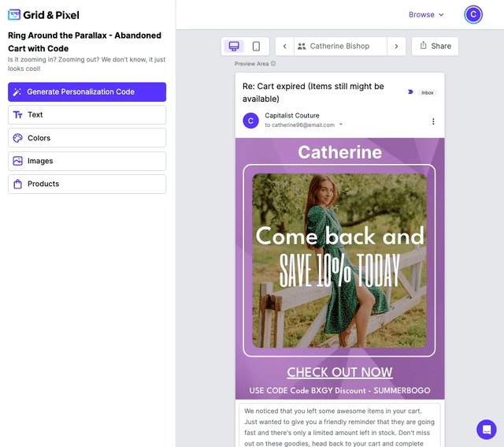
Task: Open the user profile avatar menu
Action: coord(473,14)
